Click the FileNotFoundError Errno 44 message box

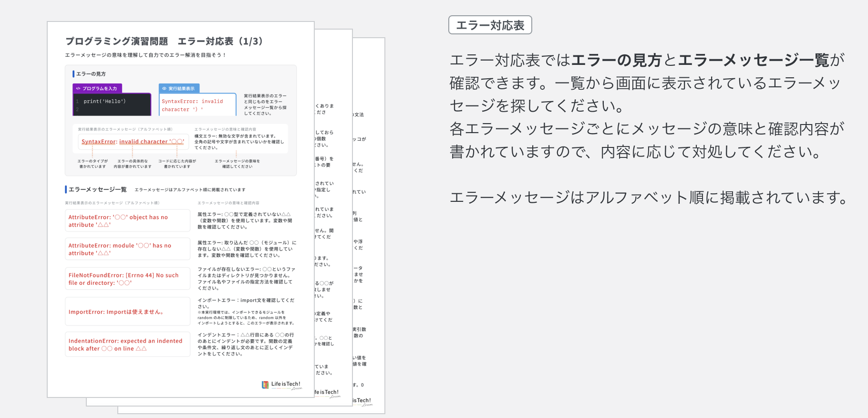pos(128,279)
